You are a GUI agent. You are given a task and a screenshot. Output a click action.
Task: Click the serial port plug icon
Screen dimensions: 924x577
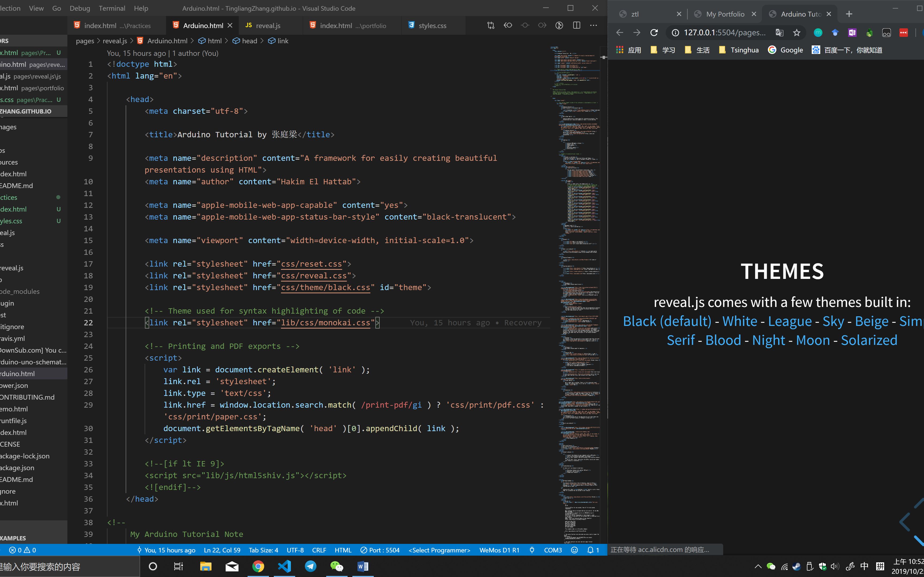point(532,550)
